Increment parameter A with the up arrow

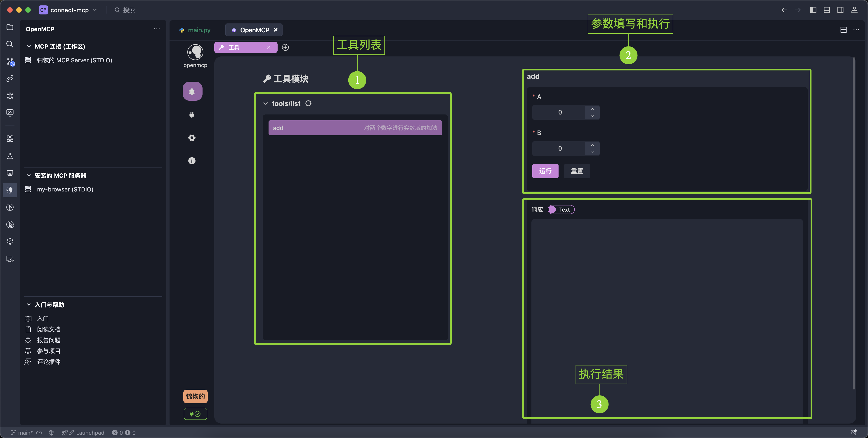592,109
